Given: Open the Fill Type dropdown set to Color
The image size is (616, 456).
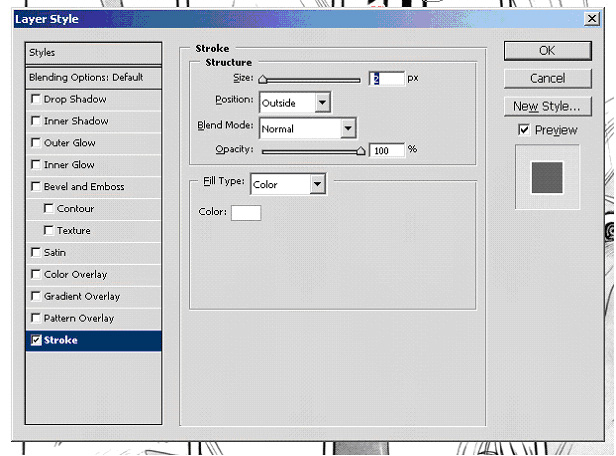Looking at the screenshot, I should click(288, 184).
